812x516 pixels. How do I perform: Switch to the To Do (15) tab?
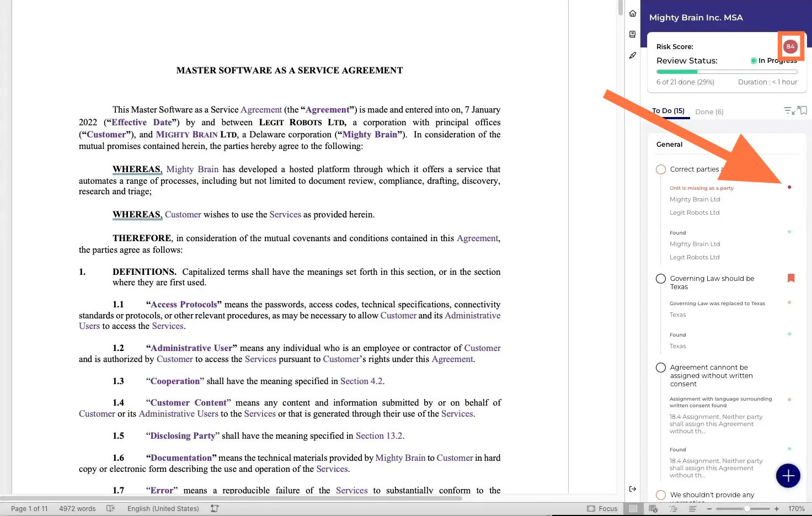click(x=668, y=111)
